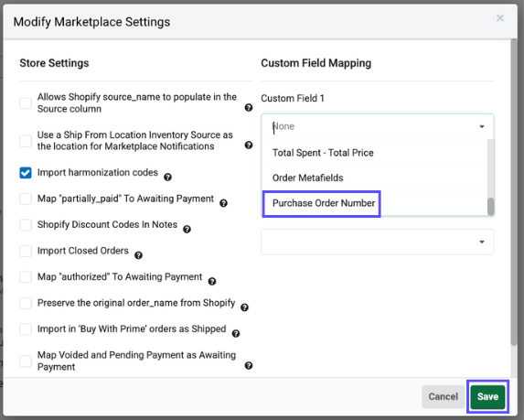Check Import Buy With Prime orders as Shipped
This screenshot has width=524, height=420.
(26, 329)
